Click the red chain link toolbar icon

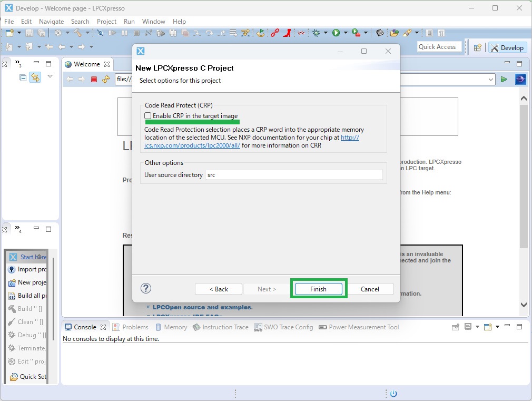tap(274, 33)
